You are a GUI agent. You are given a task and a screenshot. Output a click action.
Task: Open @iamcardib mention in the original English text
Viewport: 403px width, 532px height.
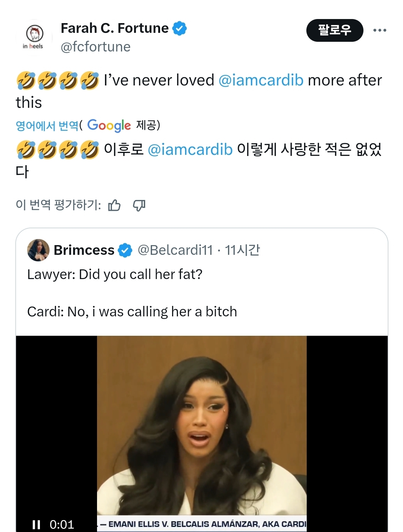260,80
